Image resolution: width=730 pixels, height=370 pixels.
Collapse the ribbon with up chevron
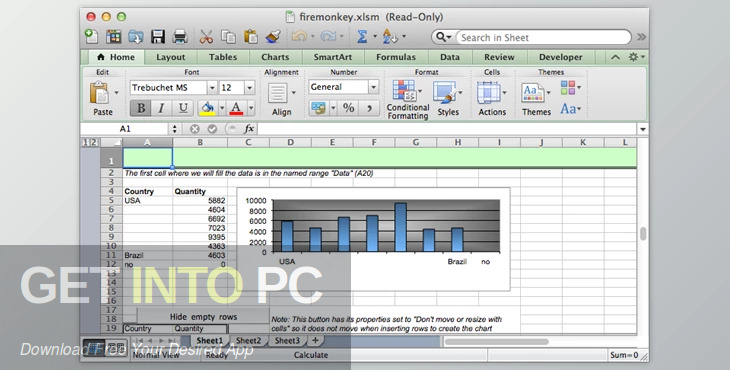(x=615, y=57)
